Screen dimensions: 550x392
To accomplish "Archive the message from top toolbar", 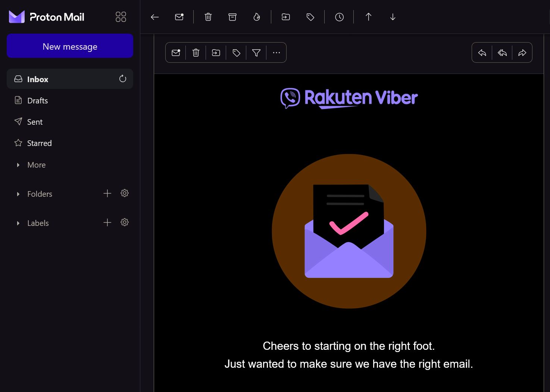I will tap(232, 17).
